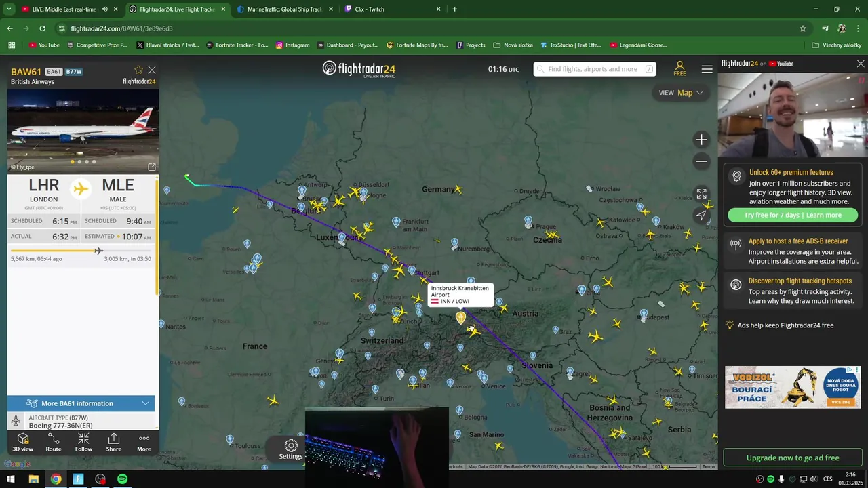Open the CES keyboard language indicator
This screenshot has width=868, height=488.
pos(828,479)
